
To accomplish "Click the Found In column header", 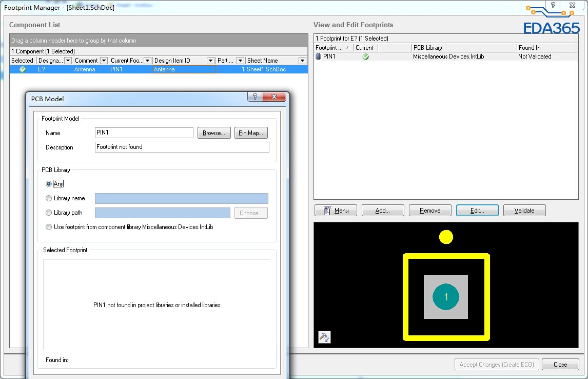I will (x=546, y=48).
